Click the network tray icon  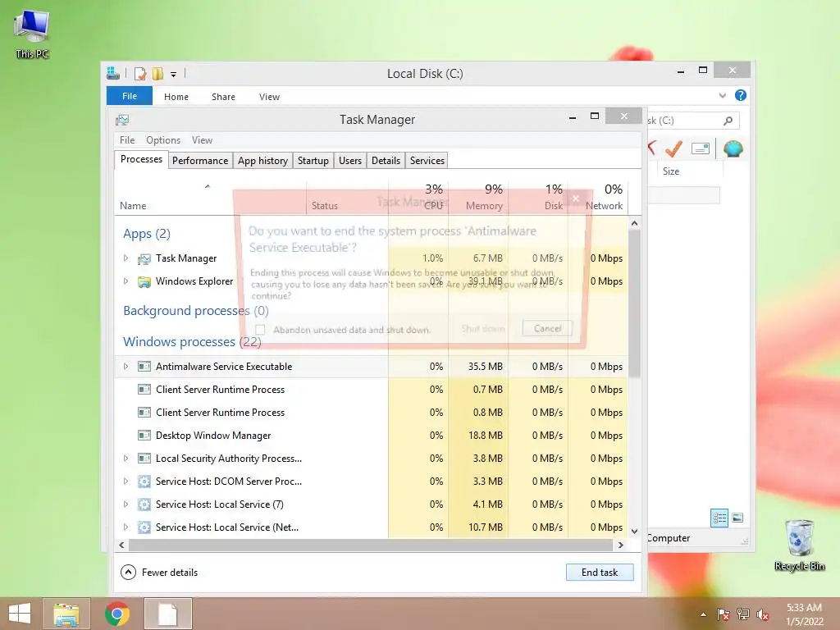pyautogui.click(x=743, y=614)
